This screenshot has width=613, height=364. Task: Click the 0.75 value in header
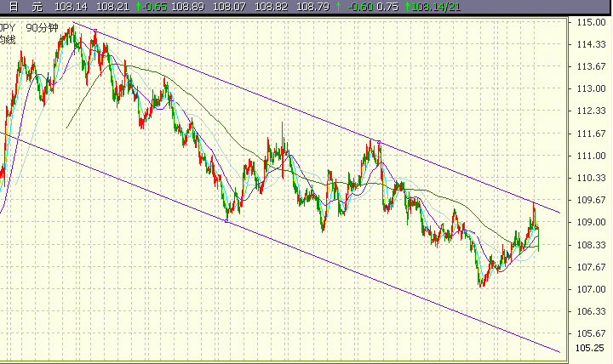388,7
